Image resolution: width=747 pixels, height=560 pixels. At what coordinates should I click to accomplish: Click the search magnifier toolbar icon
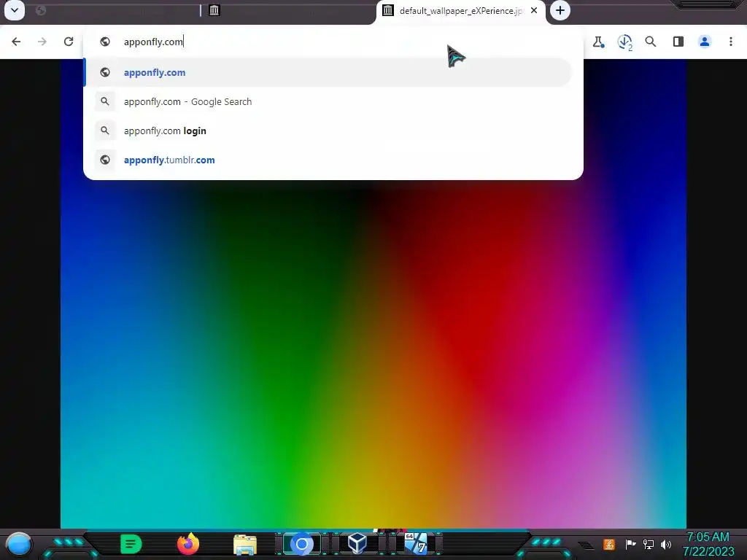651,42
